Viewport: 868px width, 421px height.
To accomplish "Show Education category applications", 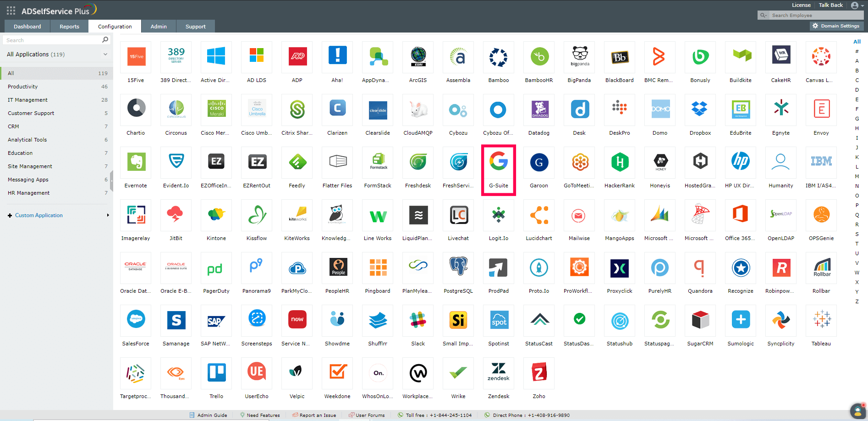I will click(57, 153).
